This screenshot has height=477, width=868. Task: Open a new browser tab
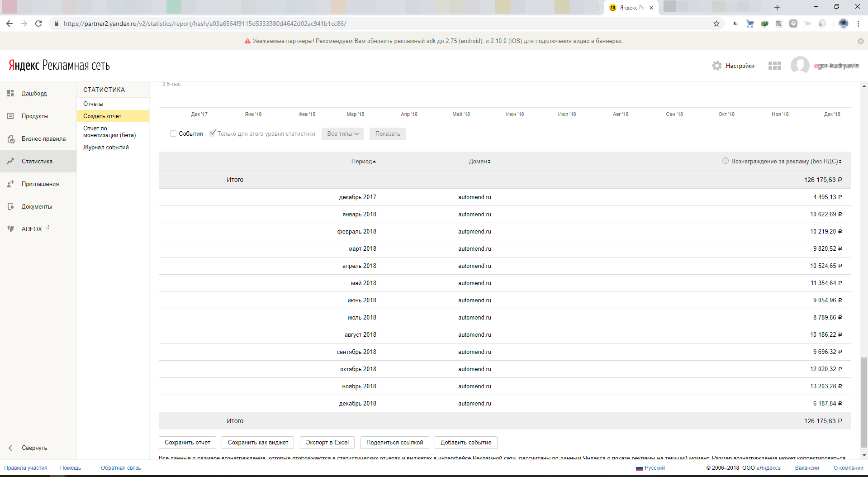point(777,8)
